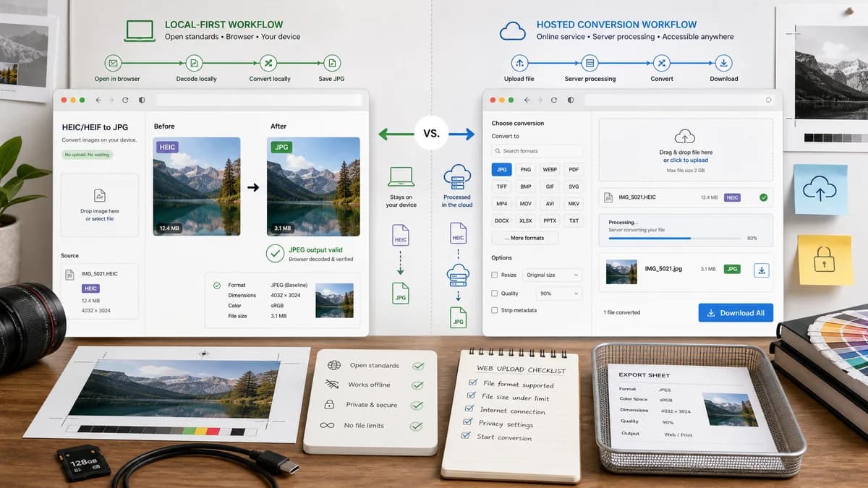Reload the Choose conversion browser window
This screenshot has width=868, height=488.
pos(555,100)
